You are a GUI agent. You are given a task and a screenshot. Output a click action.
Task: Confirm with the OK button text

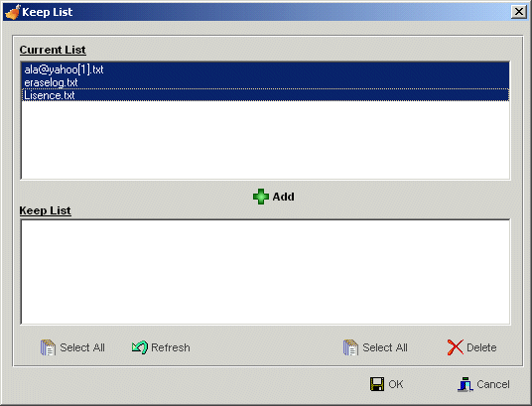[x=396, y=384]
